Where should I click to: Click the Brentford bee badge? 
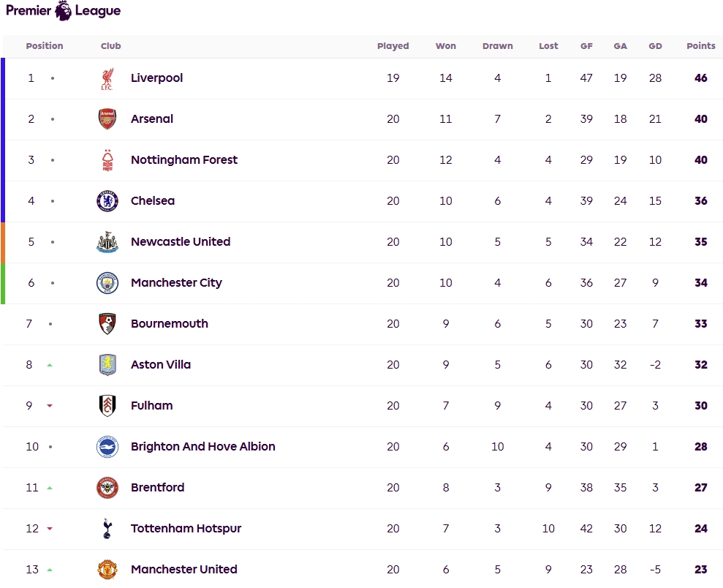[107, 488]
